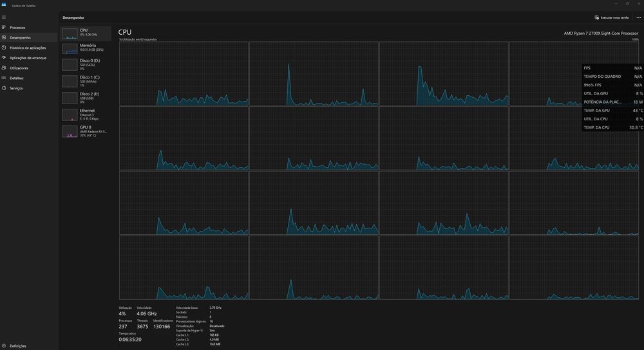Screen dimensions: 644x350
Task: Open the Serviços page icon
Action: (x=4, y=87)
